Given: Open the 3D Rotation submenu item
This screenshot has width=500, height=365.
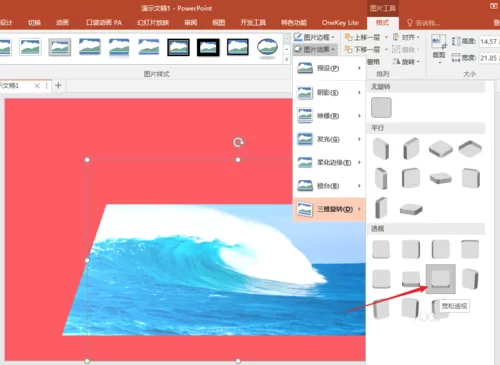Looking at the screenshot, I should [329, 209].
